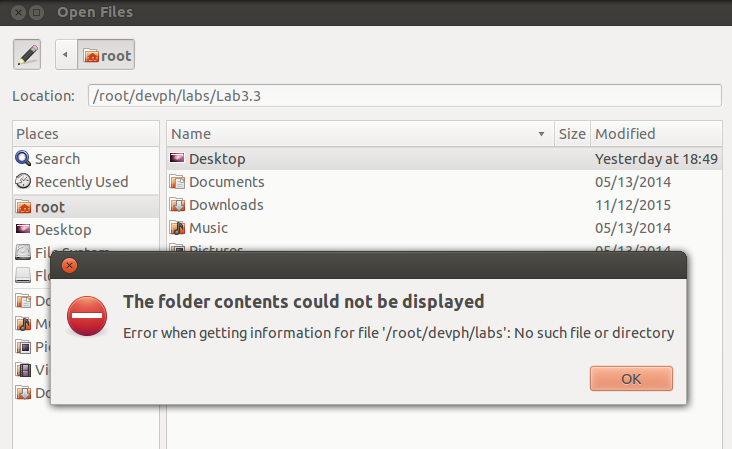Sort by the Size column header
The width and height of the screenshot is (732, 449).
pyautogui.click(x=572, y=133)
